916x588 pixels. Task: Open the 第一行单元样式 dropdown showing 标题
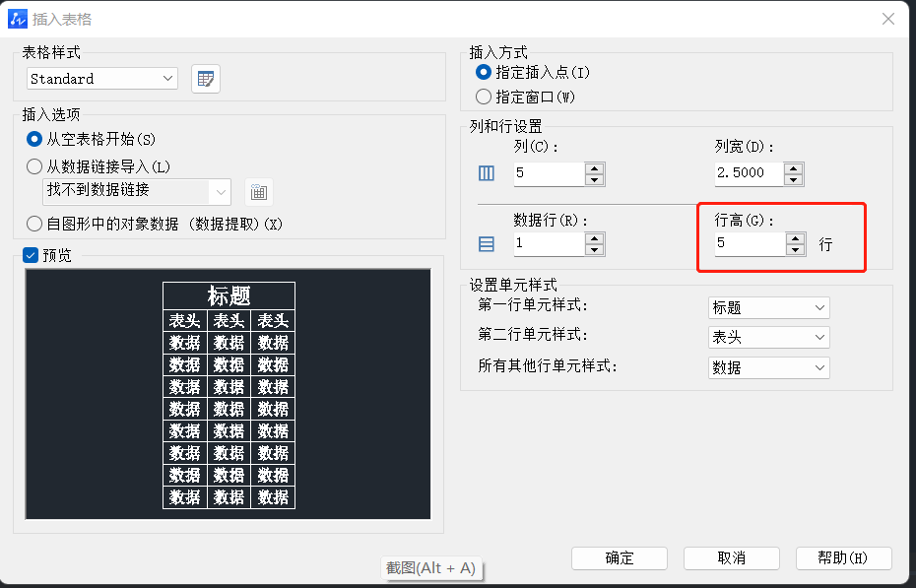[x=769, y=307]
